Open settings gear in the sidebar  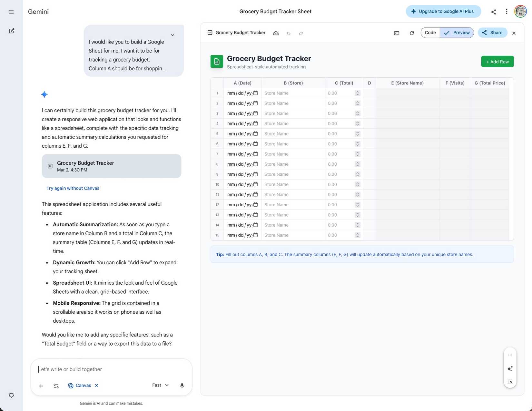(x=12, y=395)
